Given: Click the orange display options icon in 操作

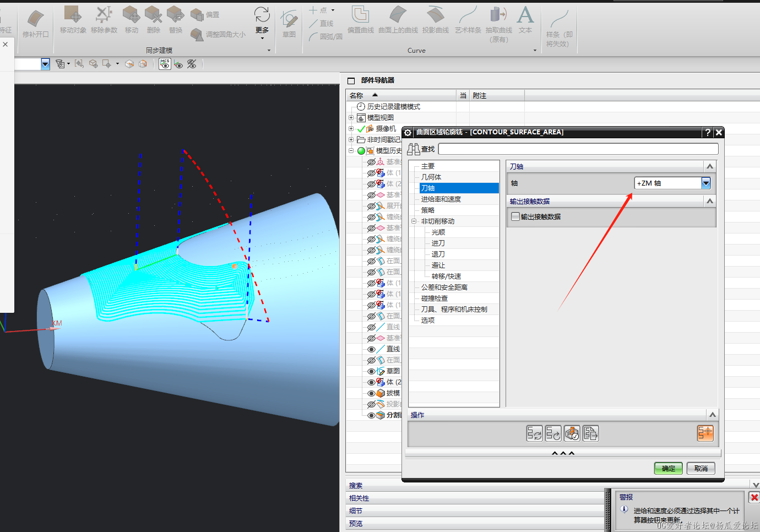Looking at the screenshot, I should tap(705, 433).
